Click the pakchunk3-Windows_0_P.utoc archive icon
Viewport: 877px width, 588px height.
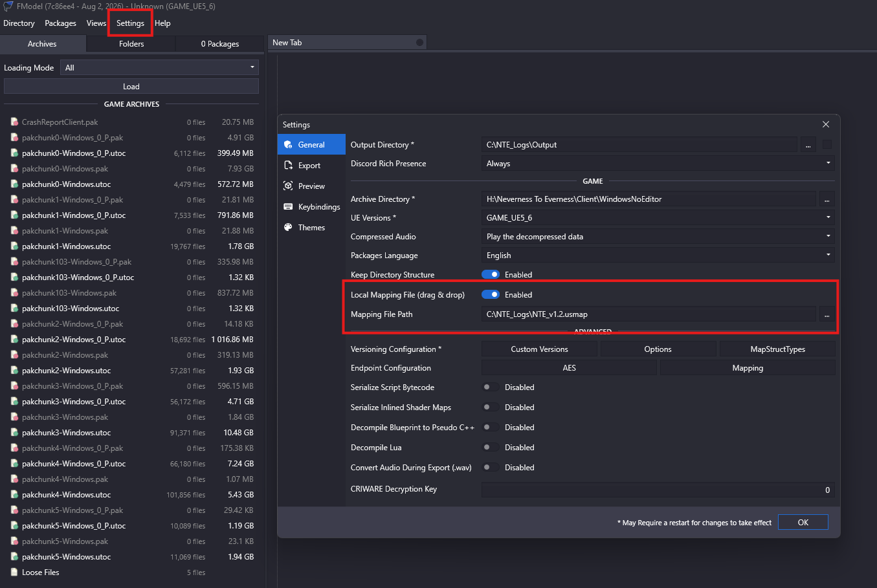coord(14,402)
